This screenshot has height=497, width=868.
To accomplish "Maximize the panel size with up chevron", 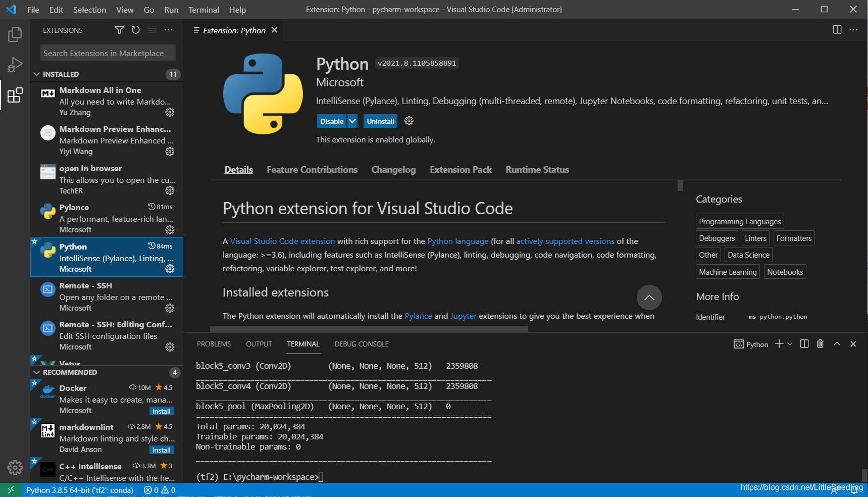I will [837, 344].
